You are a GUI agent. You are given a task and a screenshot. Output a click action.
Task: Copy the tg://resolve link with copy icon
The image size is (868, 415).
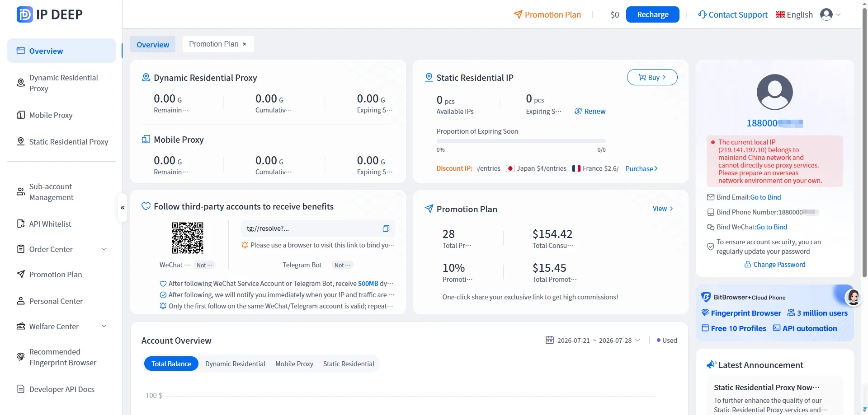pos(386,228)
